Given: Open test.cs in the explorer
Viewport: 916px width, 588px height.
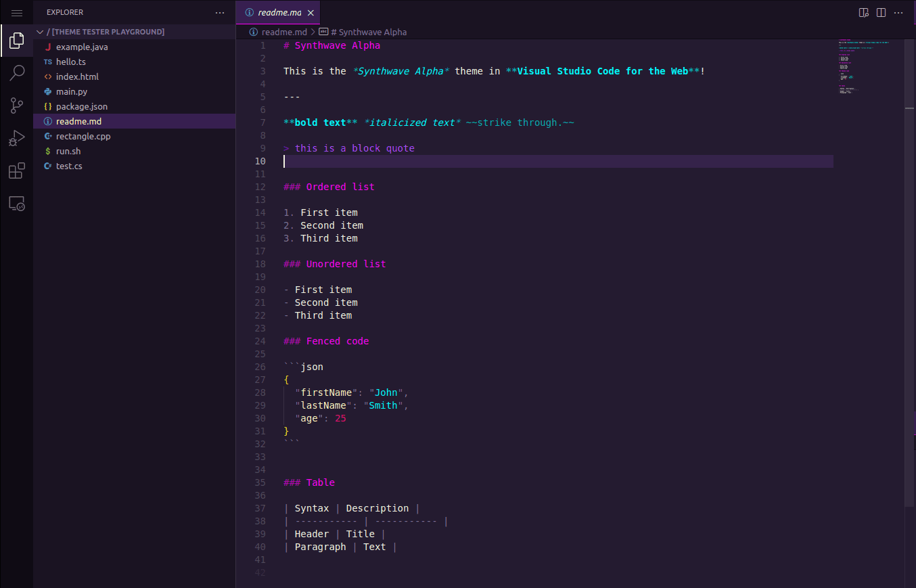Looking at the screenshot, I should tap(135, 166).
